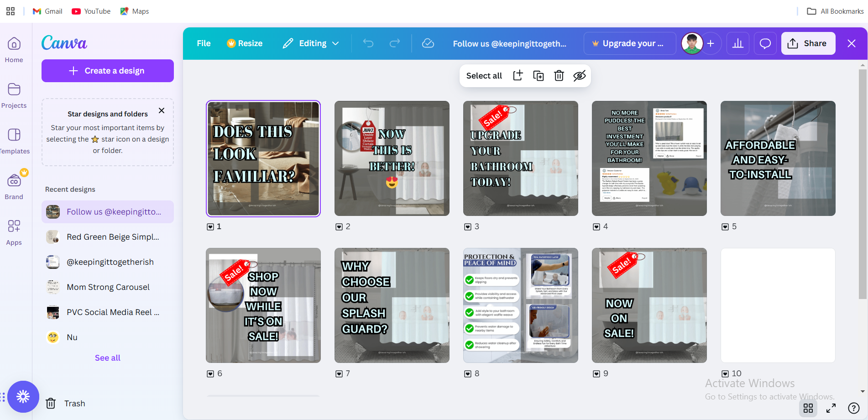
Task: Go to Home in the sidebar
Action: coord(14,50)
